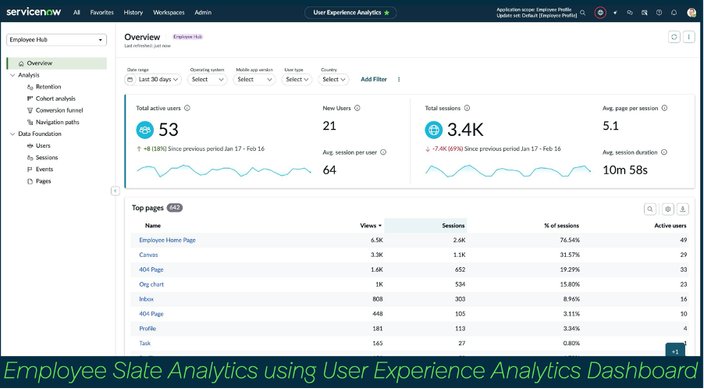Click the globe scope icon in header

[x=600, y=13]
